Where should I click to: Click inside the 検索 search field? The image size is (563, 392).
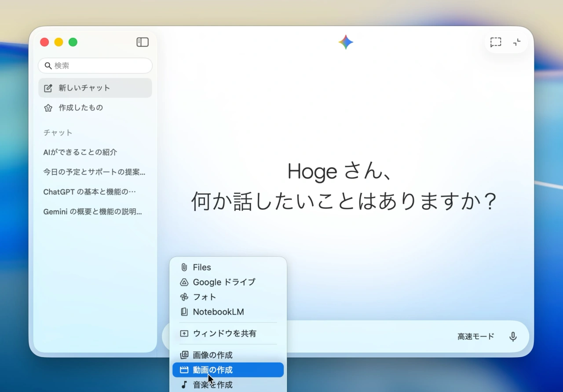point(95,65)
